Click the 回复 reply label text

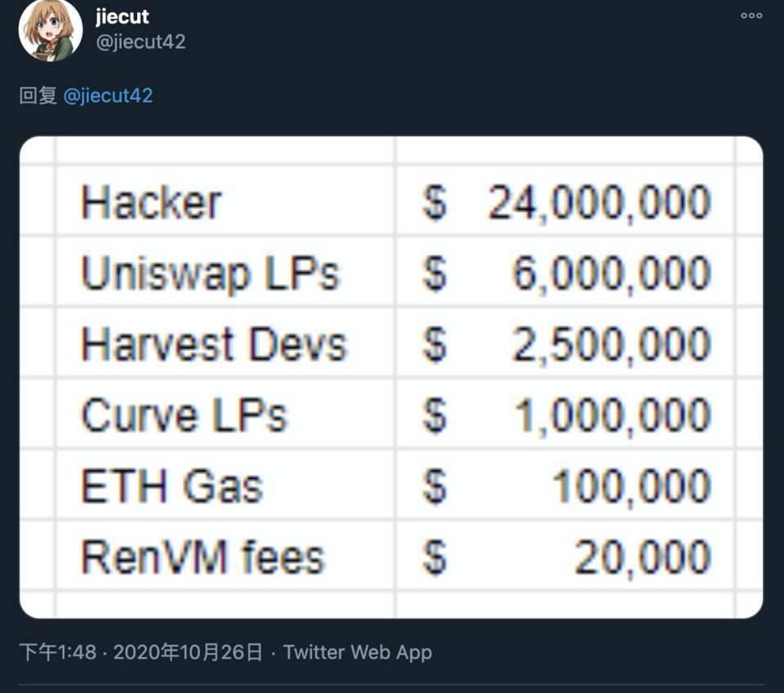(38, 96)
